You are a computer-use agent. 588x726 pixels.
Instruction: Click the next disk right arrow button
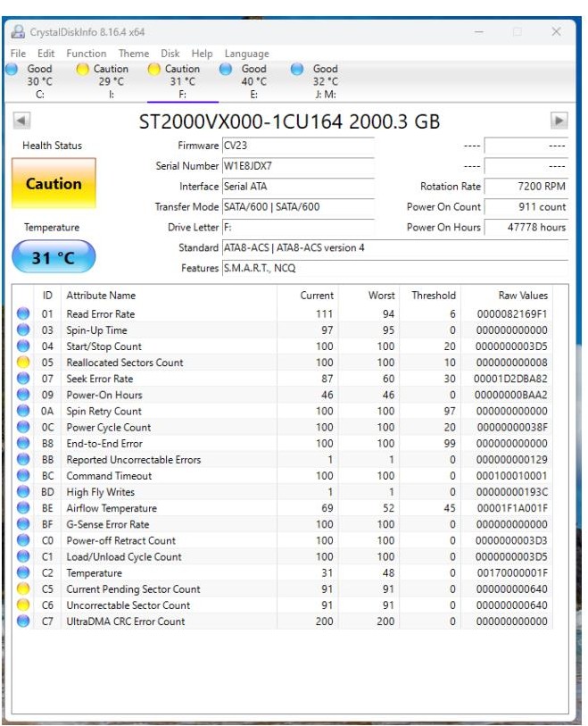click(x=559, y=121)
